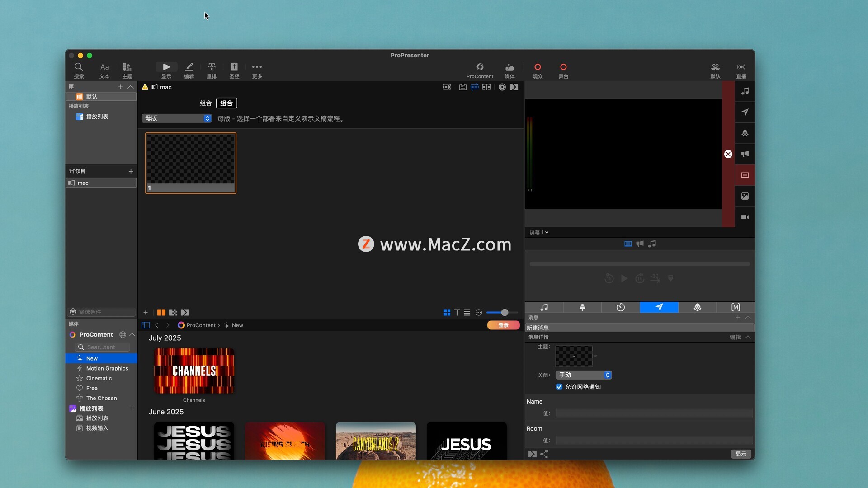Viewport: 868px width, 488px height.
Task: Switch to grid view of slides
Action: [x=447, y=312]
